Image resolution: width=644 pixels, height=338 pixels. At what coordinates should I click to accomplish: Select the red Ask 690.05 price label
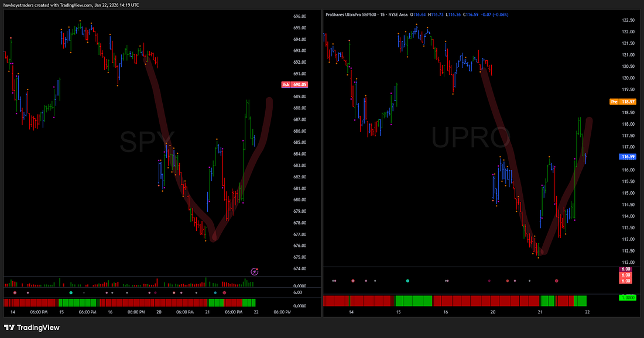(x=294, y=84)
